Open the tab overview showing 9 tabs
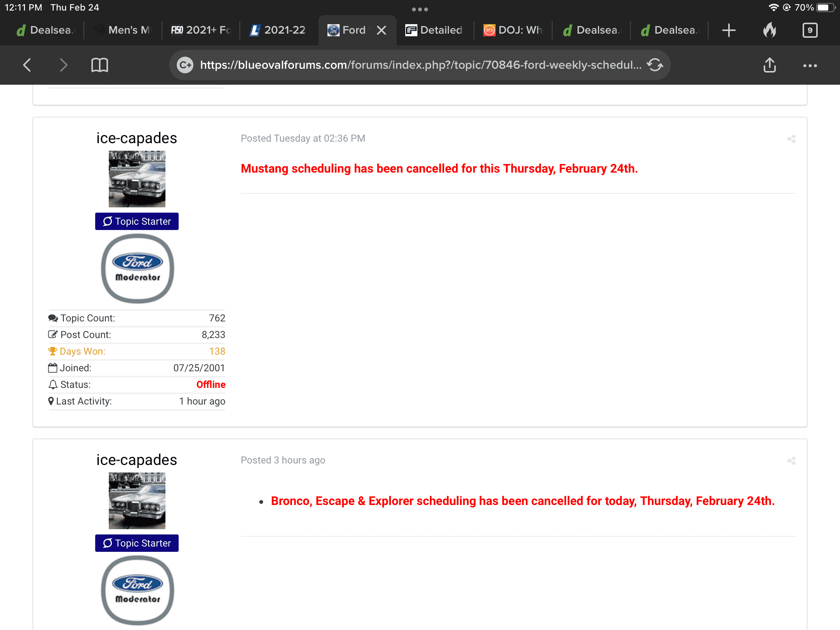 (x=810, y=30)
